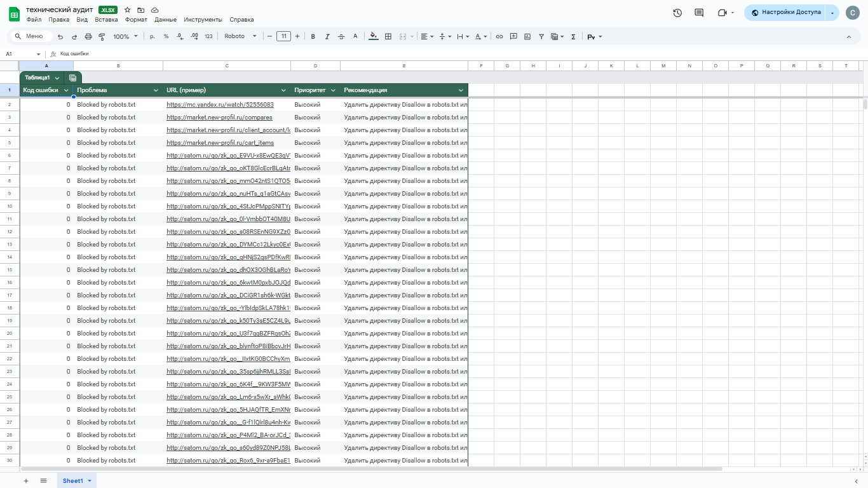Open the Вставка menu
This screenshot has height=488, width=868.
pos(106,20)
